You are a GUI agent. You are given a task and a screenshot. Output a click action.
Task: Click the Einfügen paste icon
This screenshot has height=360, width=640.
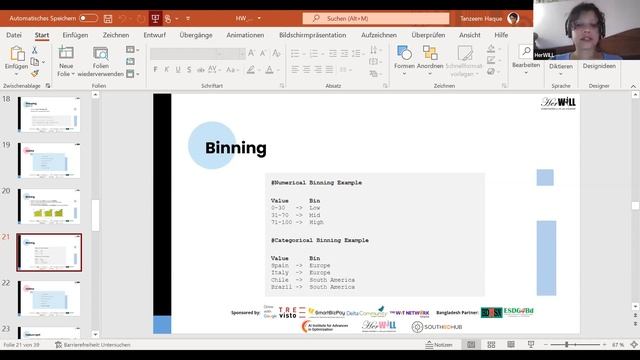tap(17, 53)
